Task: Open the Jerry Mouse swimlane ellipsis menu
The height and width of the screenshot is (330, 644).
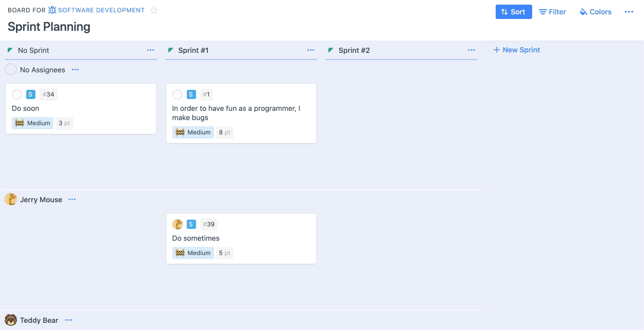Action: point(72,199)
